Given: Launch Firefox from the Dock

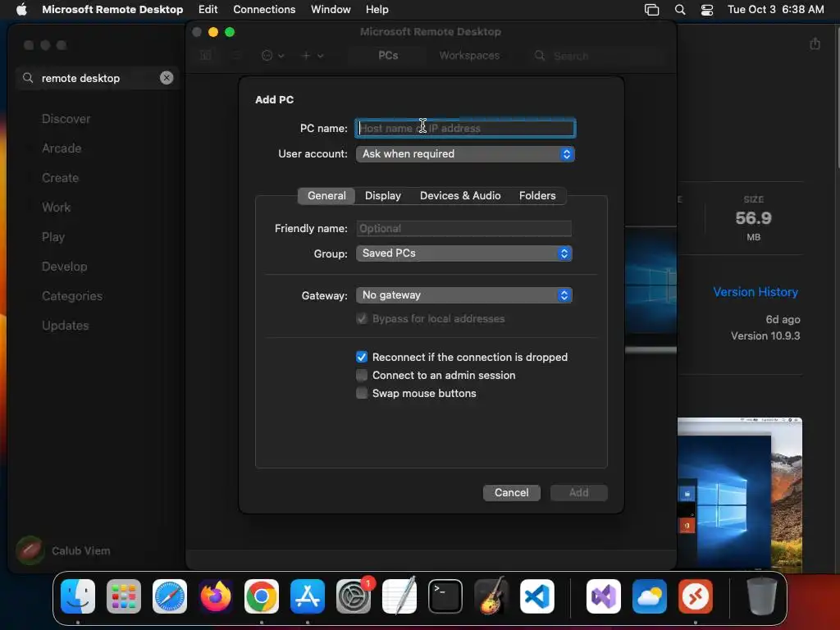Looking at the screenshot, I should pos(216,596).
